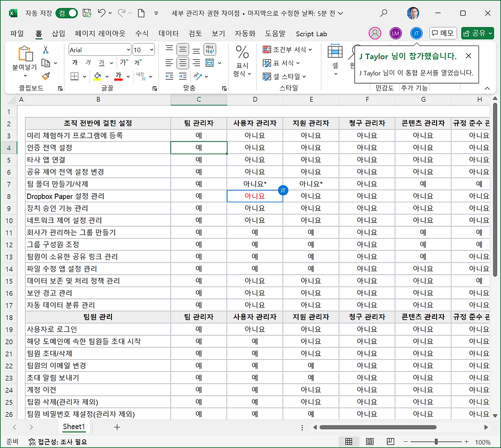The width and height of the screenshot is (501, 448).
Task: Add a new sheet with plus icon
Action: (x=117, y=427)
